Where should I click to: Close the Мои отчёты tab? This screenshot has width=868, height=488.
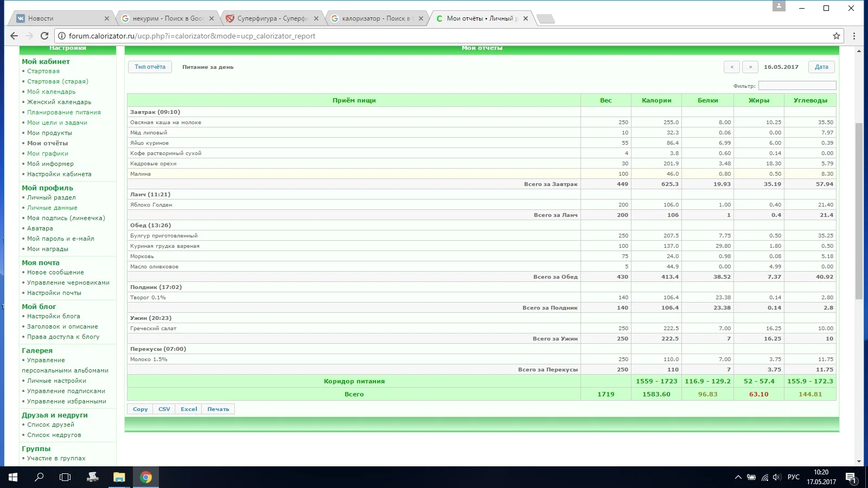[x=526, y=18]
